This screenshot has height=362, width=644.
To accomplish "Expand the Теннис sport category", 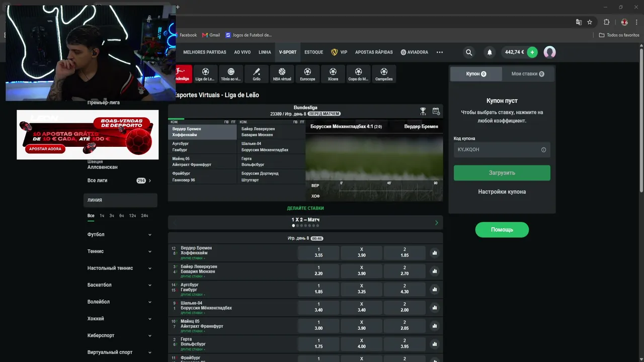I will (120, 251).
